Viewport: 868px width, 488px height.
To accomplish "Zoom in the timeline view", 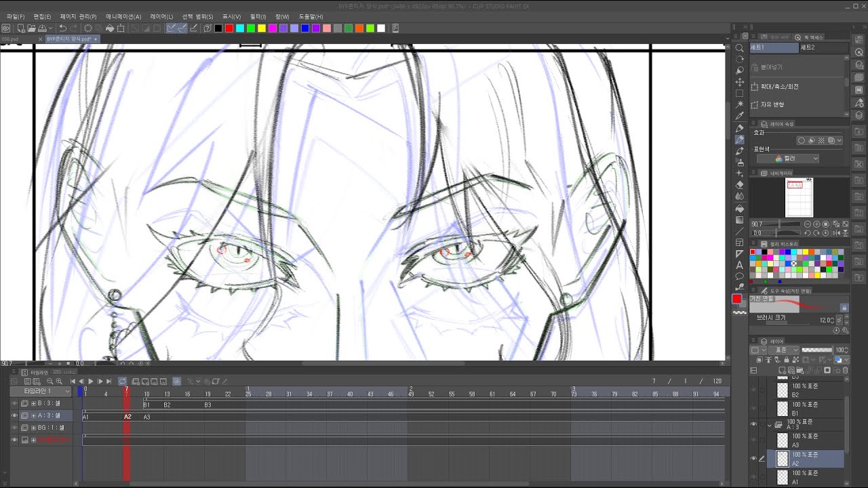I will pyautogui.click(x=59, y=382).
